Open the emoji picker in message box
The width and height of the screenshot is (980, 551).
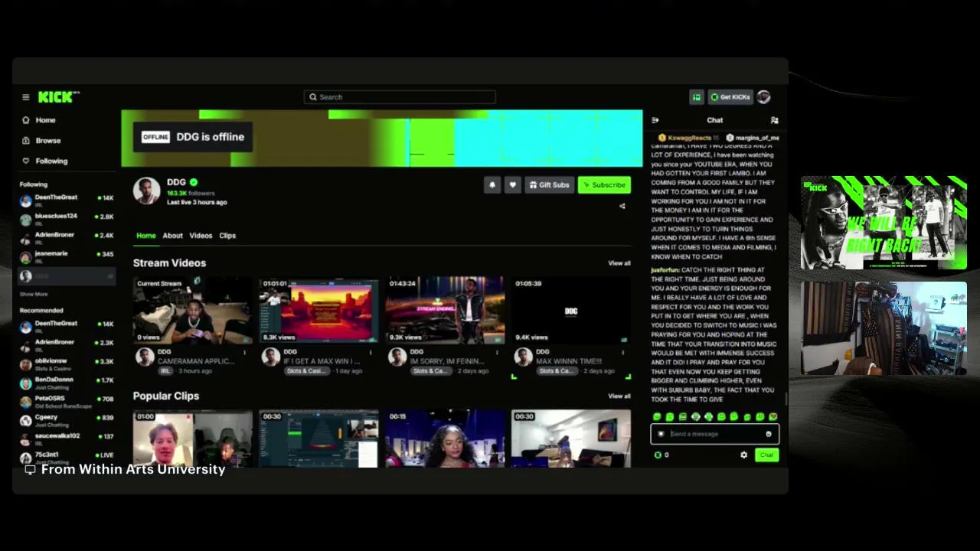click(x=769, y=434)
